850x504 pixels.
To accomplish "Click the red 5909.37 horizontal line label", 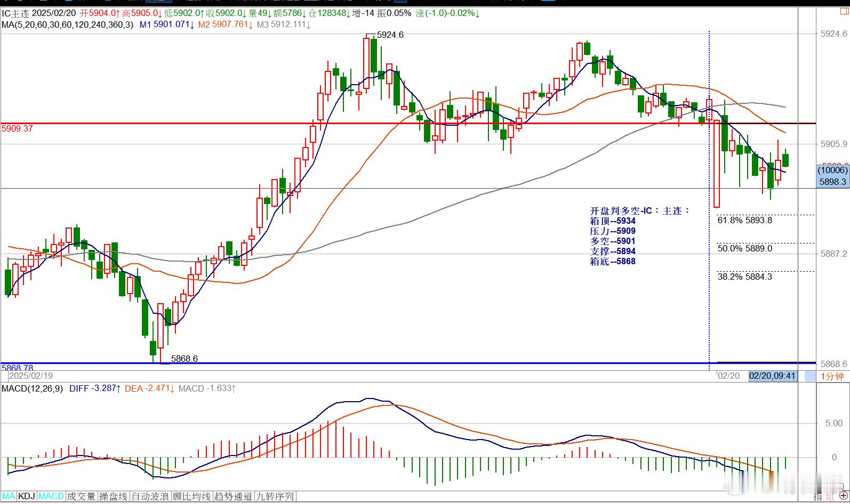I will coord(18,128).
